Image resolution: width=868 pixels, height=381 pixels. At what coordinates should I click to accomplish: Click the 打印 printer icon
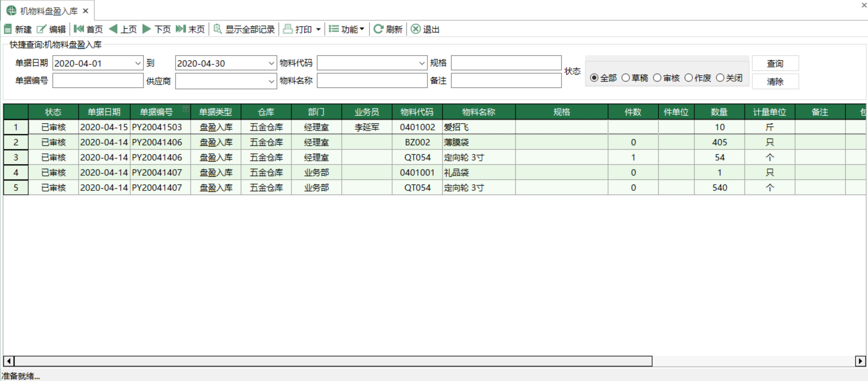288,29
